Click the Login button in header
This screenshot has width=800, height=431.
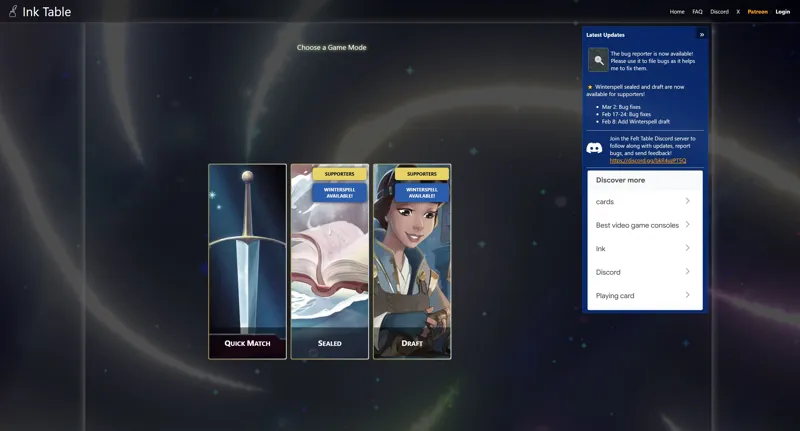782,12
